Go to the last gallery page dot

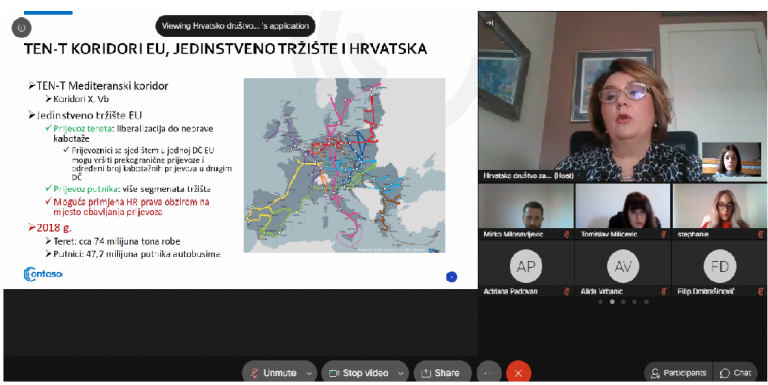pyautogui.click(x=646, y=302)
